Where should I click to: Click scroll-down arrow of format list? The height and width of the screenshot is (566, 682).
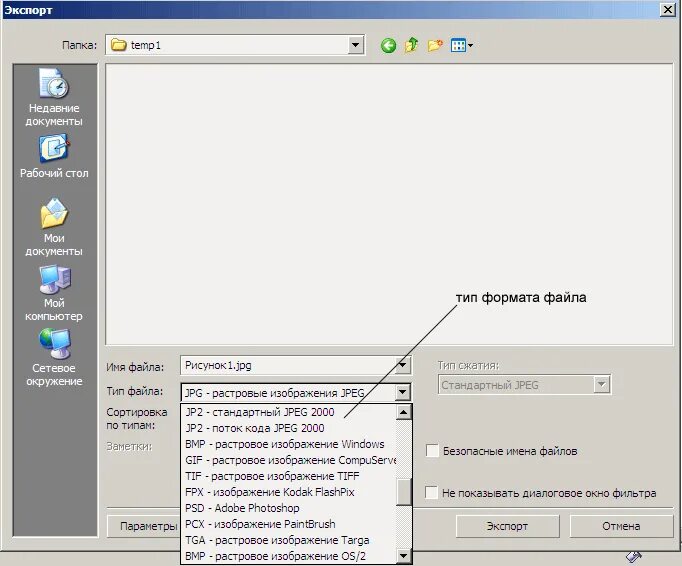[x=403, y=556]
